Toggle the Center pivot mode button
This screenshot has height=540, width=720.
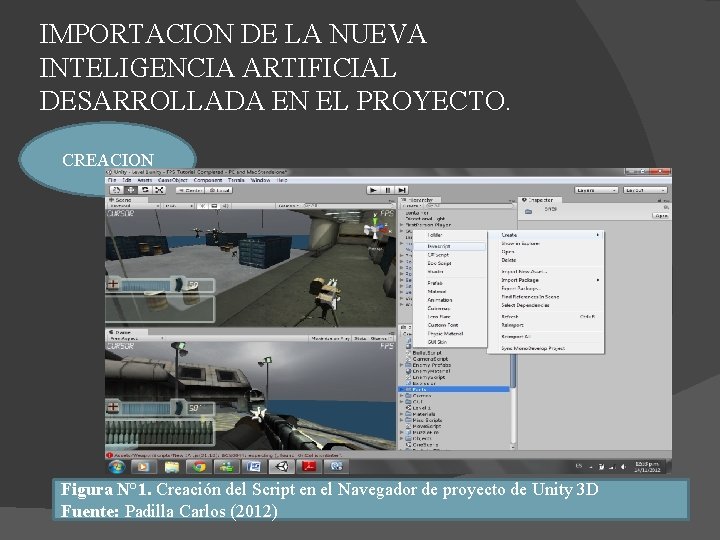tap(190, 190)
